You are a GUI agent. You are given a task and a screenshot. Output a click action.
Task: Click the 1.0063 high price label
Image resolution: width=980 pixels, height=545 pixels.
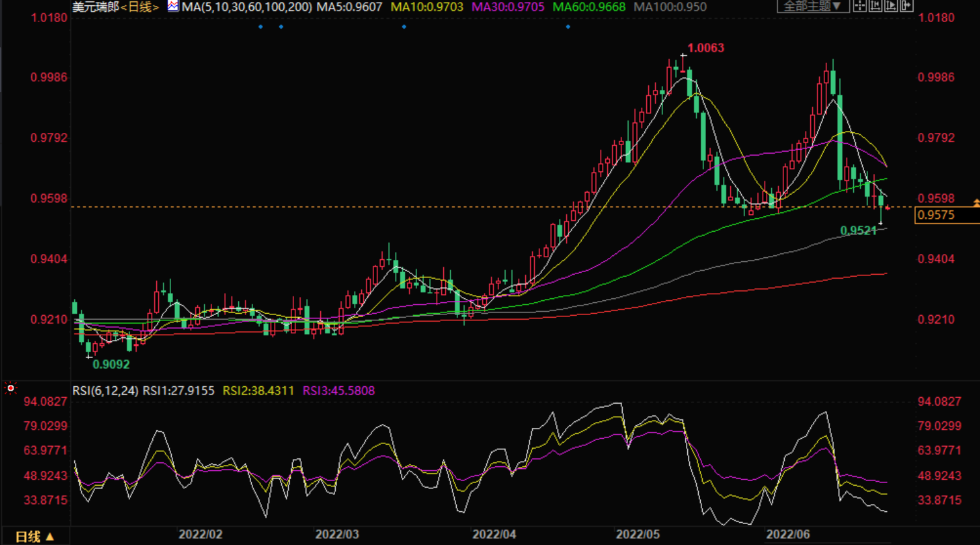706,48
